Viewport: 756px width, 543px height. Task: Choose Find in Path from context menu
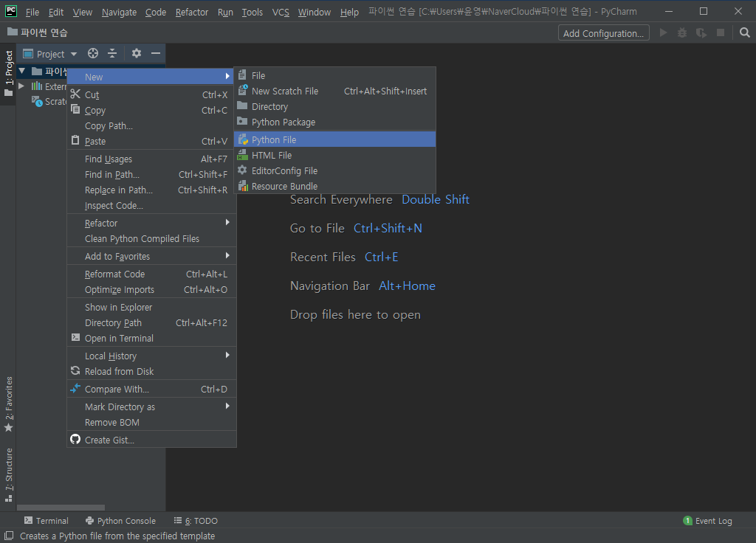[151, 174]
